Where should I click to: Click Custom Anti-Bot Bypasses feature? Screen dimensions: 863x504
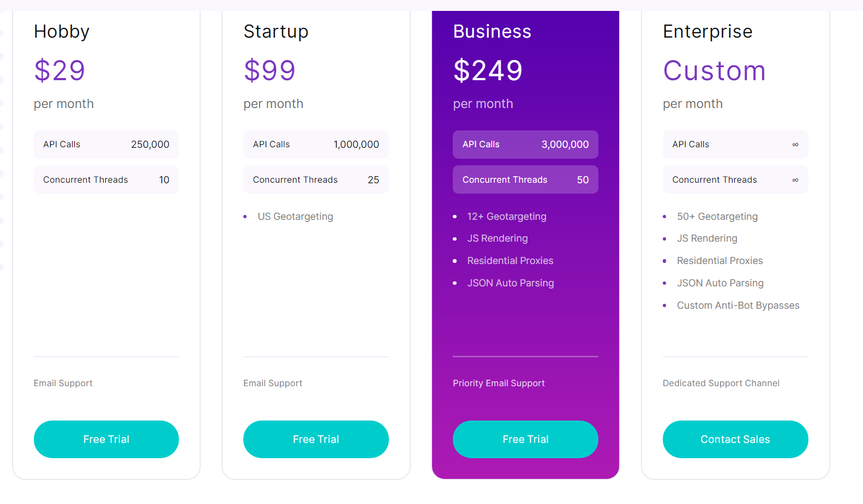pos(738,305)
